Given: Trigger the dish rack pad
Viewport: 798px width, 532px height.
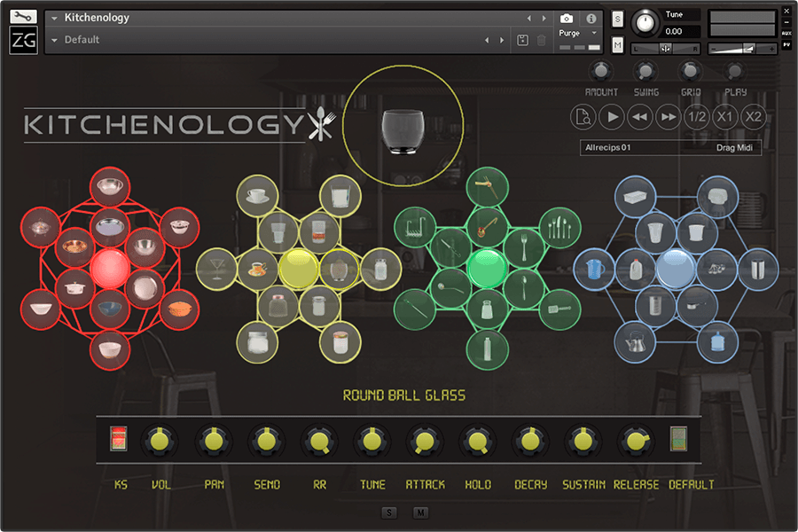Looking at the screenshot, I should pyautogui.click(x=415, y=227).
